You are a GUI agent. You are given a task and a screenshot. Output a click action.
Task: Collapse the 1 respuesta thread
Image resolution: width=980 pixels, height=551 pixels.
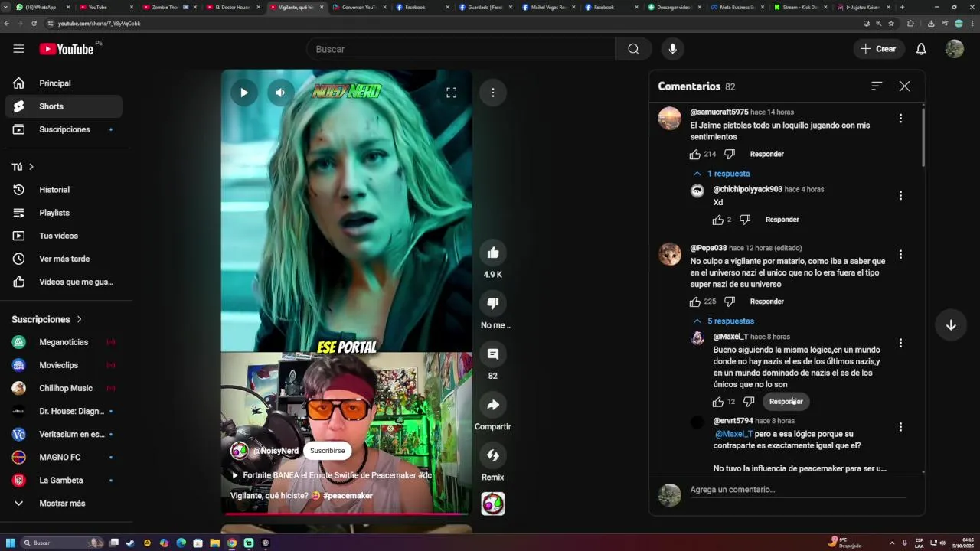[x=720, y=174]
